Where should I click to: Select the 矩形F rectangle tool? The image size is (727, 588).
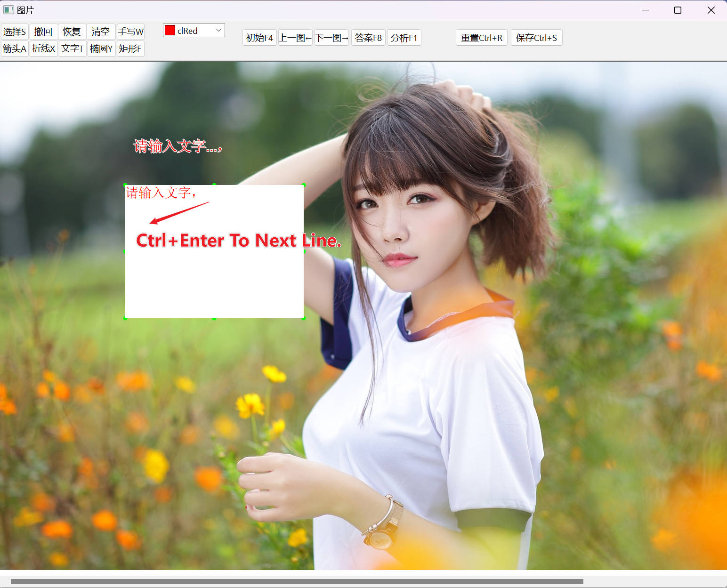(130, 48)
